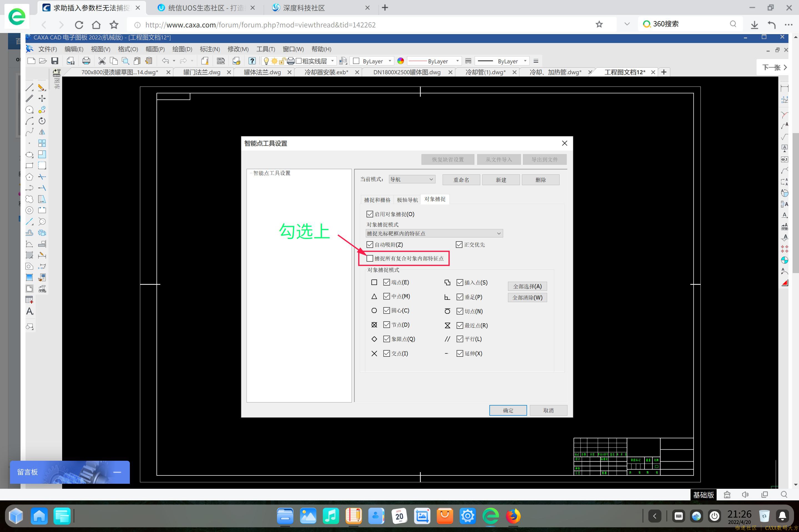This screenshot has height=532, width=799.
Task: Click the browser address bar URL
Action: point(260,25)
